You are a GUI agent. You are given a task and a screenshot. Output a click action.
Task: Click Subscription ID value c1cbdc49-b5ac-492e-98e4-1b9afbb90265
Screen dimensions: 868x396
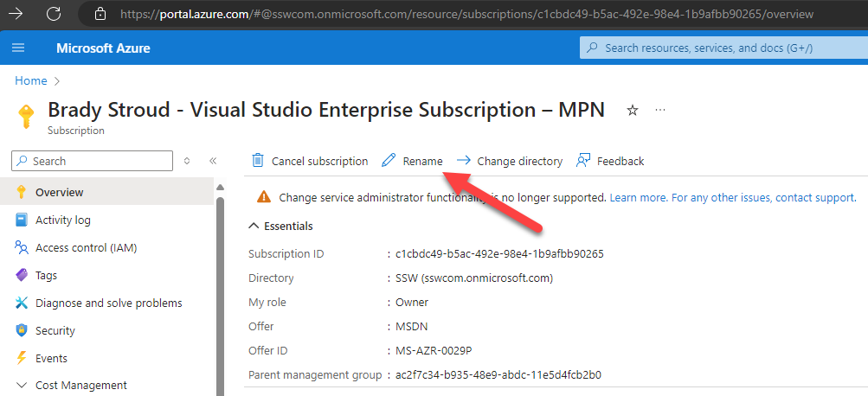(x=499, y=254)
